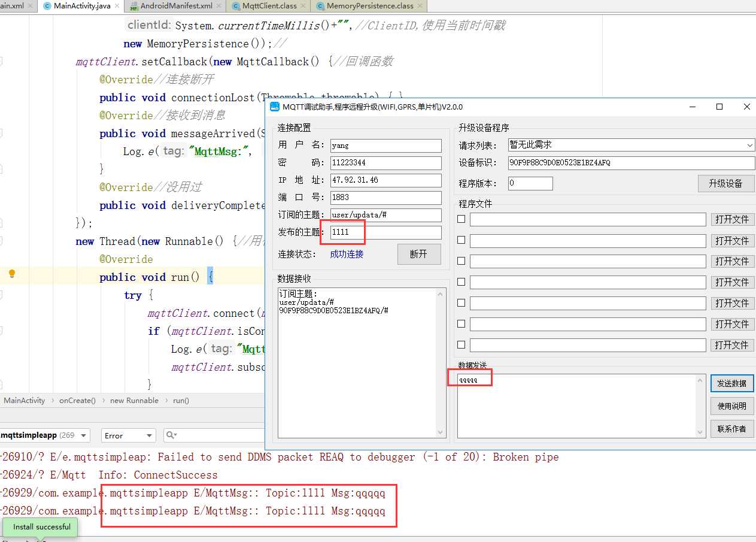
Task: Click the Logcat search magnifier icon
Action: coord(171,435)
